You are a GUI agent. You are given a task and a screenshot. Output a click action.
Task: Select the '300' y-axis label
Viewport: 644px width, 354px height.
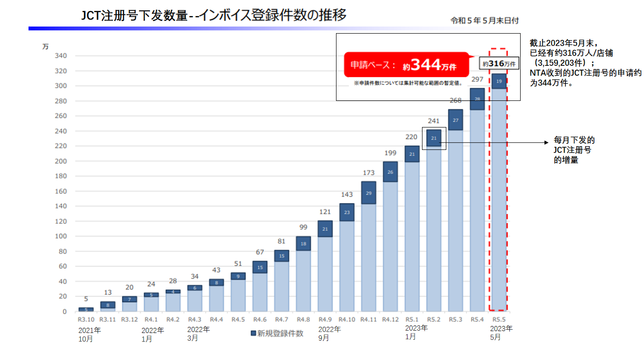(61, 86)
